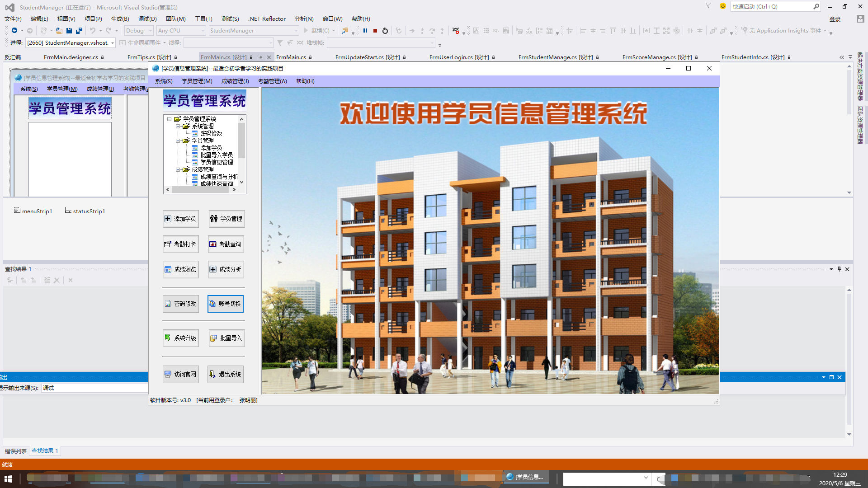
Task: Click the notifications filter flag icon
Action: tap(708, 6)
